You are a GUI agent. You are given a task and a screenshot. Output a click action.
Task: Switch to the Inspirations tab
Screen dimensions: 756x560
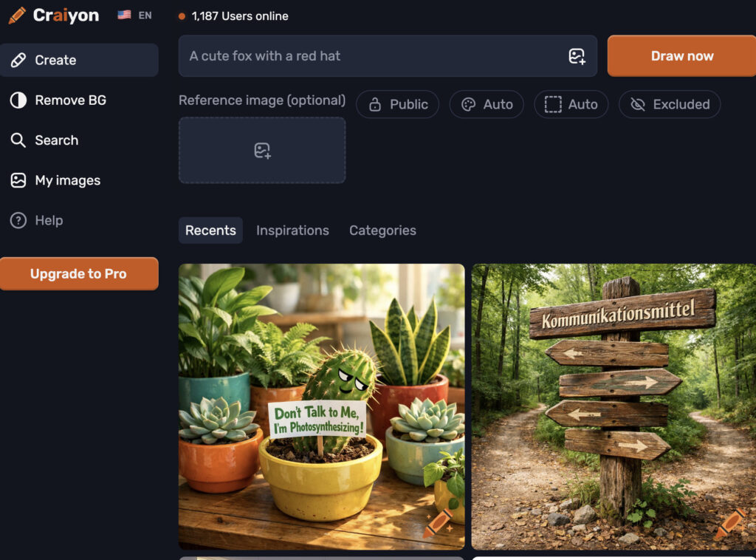[292, 231]
